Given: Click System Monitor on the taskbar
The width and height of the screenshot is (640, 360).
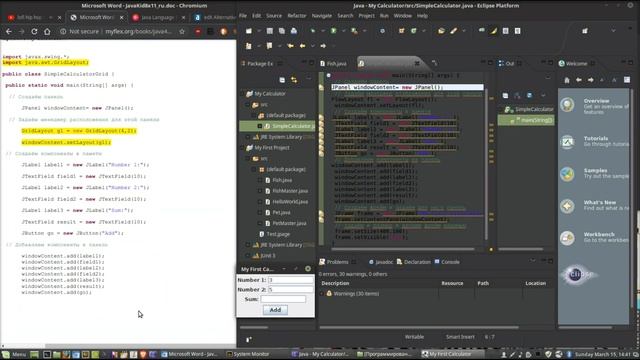Looking at the screenshot, I should tap(248, 354).
